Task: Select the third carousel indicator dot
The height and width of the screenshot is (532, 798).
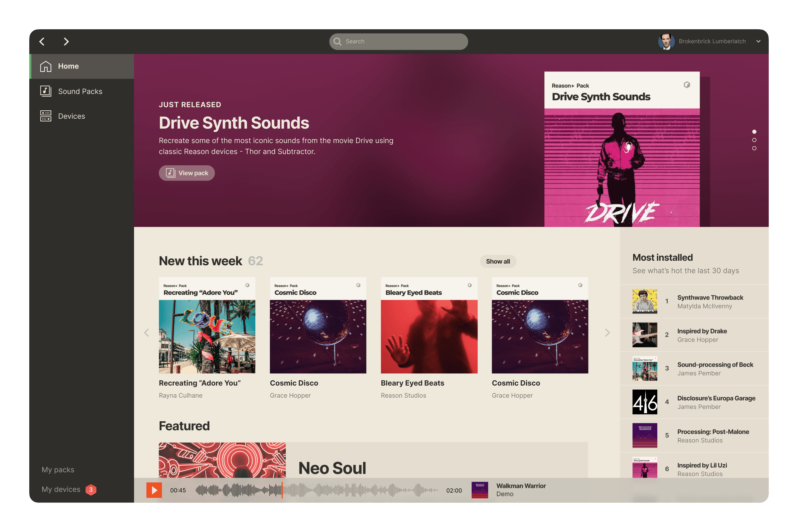Action: coord(754,148)
